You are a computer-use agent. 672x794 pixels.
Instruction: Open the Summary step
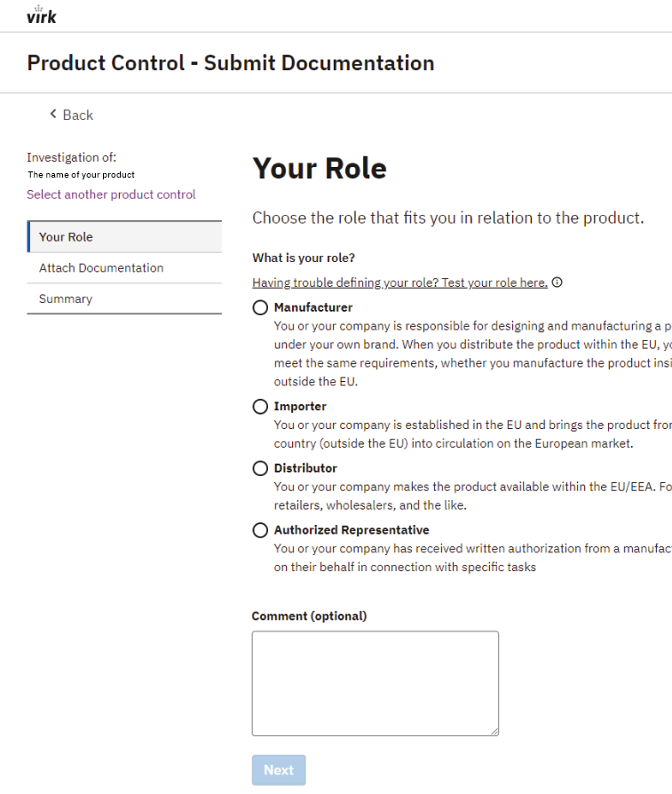pyautogui.click(x=65, y=299)
